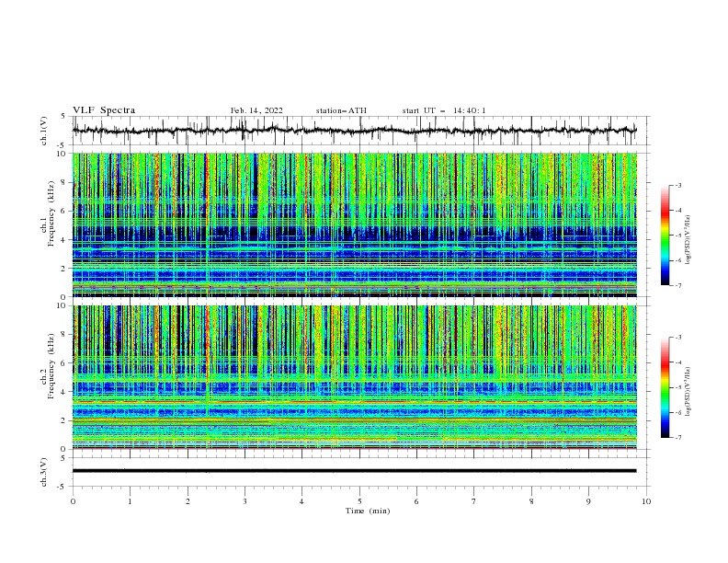Viewport: 728px width, 563px height.
Task: Click the time axis tick label '4'
Action: point(301,501)
